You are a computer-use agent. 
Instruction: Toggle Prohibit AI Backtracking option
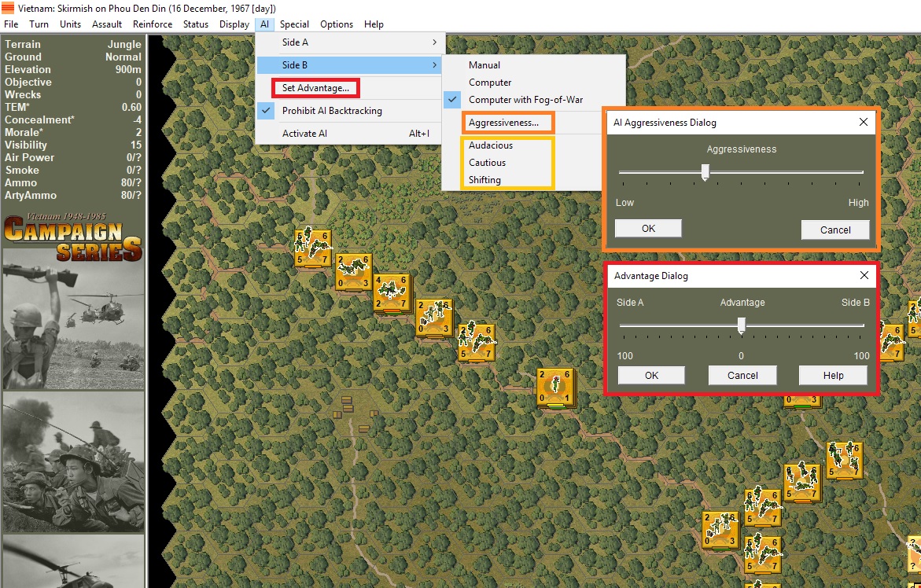349,110
